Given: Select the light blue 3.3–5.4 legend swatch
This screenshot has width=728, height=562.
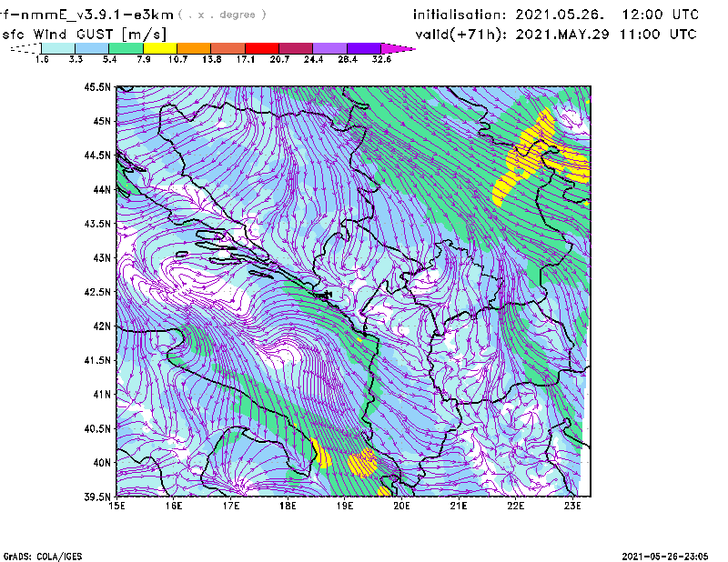Looking at the screenshot, I should (92, 48).
